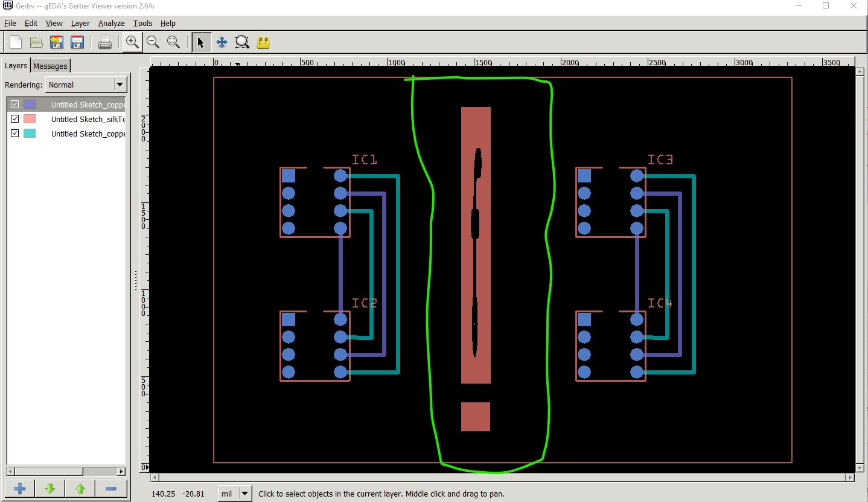Click the canvas vertical scrollbar up arrow
Image resolution: width=868 pixels, height=502 pixels.
click(x=860, y=71)
